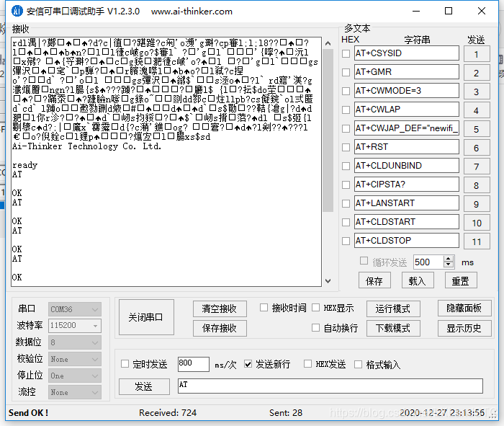This screenshot has width=504, height=426.
Task: Click 清空接收 to clear received data
Action: (220, 309)
